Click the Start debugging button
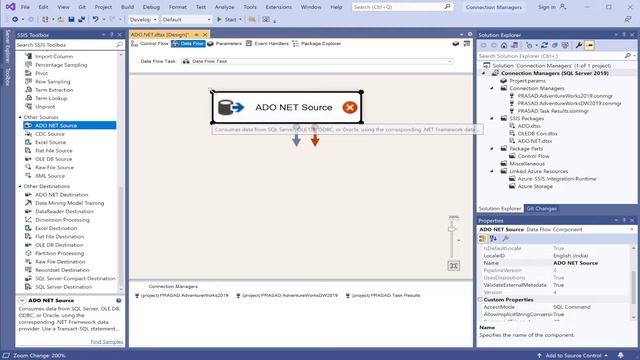 click(x=227, y=19)
